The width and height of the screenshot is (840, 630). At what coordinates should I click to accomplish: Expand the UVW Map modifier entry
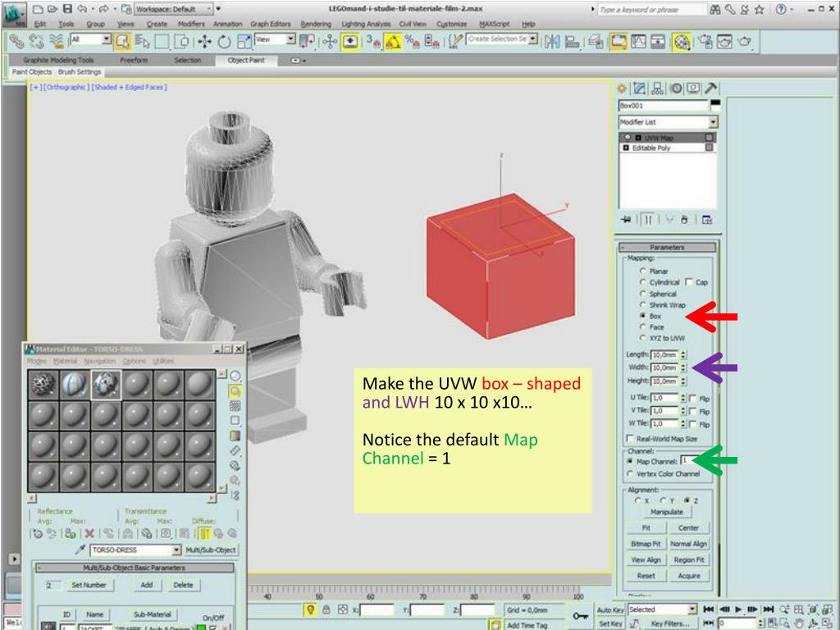pos(638,138)
